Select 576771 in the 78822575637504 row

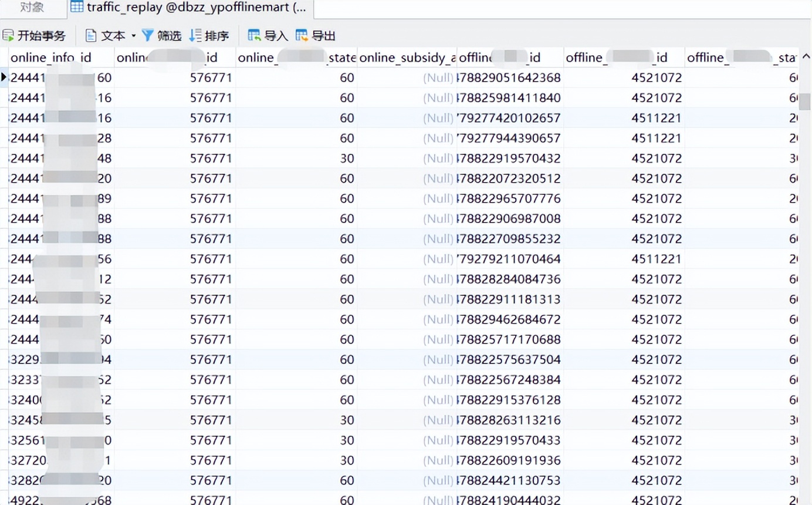tap(175, 359)
